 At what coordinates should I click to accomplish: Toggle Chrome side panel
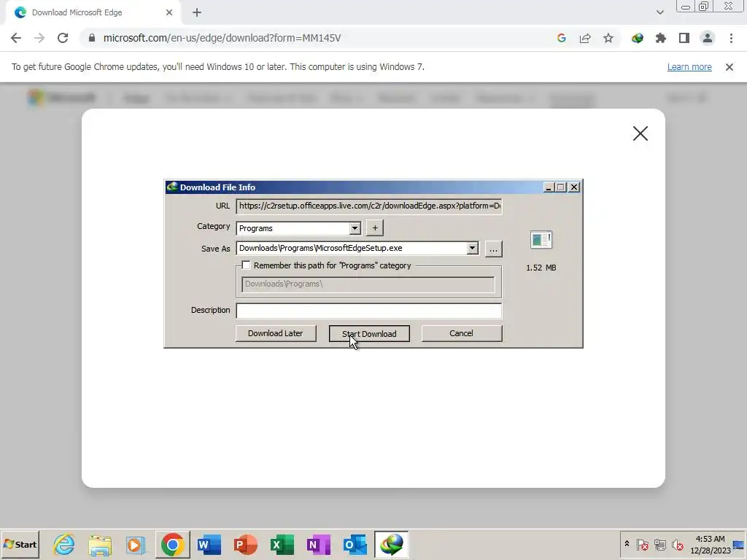coord(684,38)
